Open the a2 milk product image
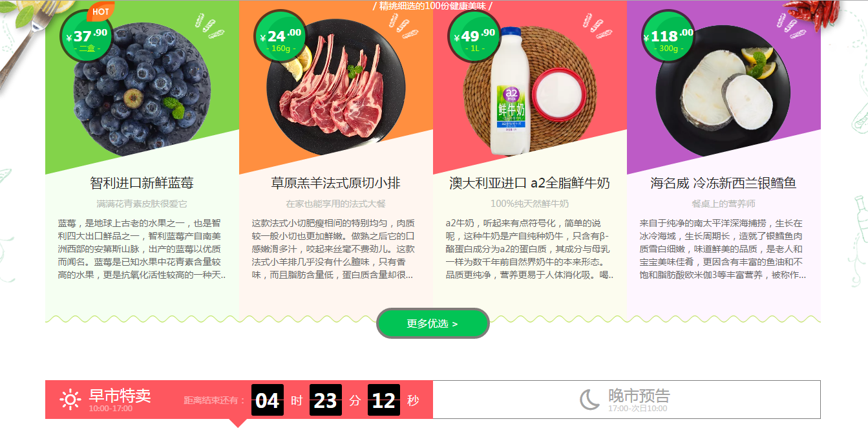 (530, 91)
